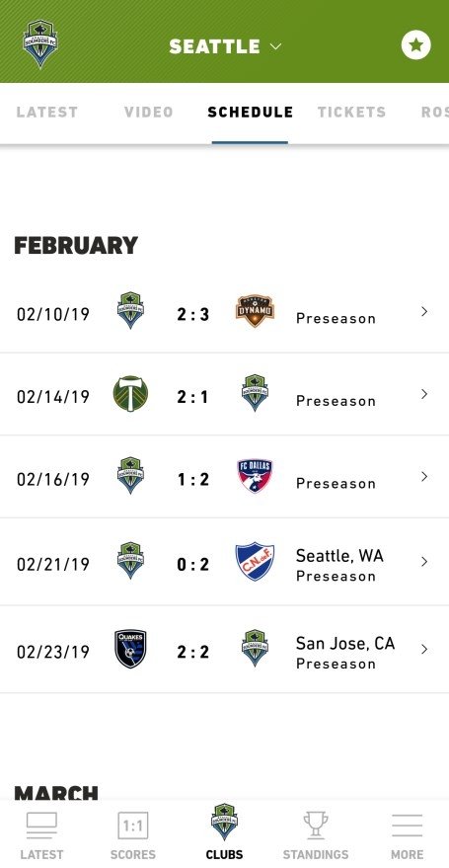This screenshot has height=868, width=449.
Task: Open Latest in the bottom navigation bar
Action: point(41,835)
